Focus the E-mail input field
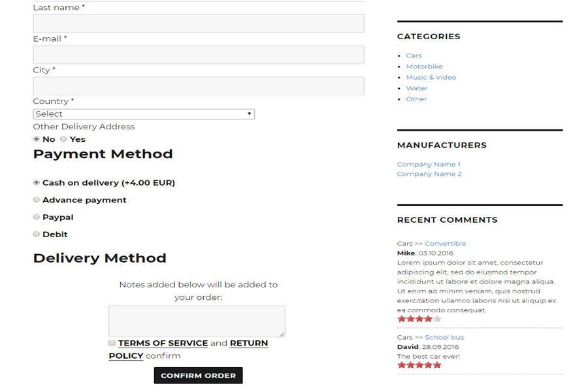 coord(198,55)
